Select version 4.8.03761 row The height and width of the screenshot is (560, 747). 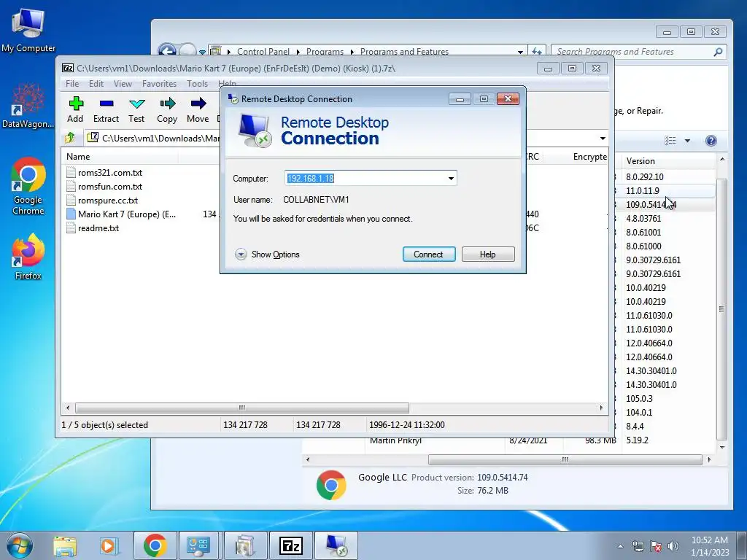[668, 219]
